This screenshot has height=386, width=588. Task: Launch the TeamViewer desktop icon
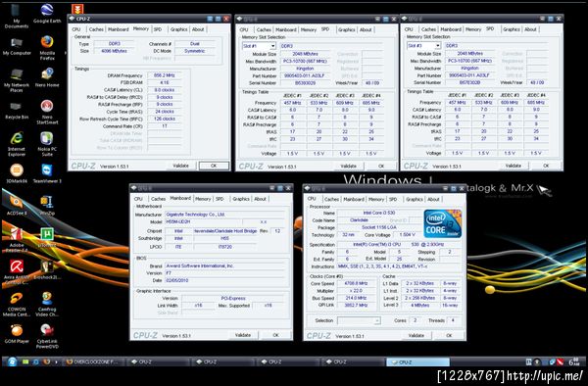[x=47, y=173]
